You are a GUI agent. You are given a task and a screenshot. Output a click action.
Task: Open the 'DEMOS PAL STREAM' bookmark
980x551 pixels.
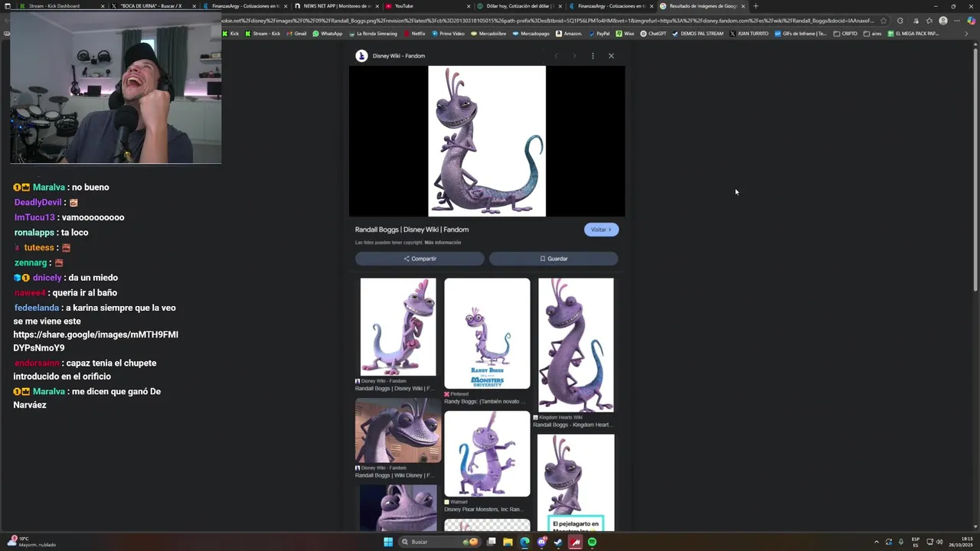[698, 34]
